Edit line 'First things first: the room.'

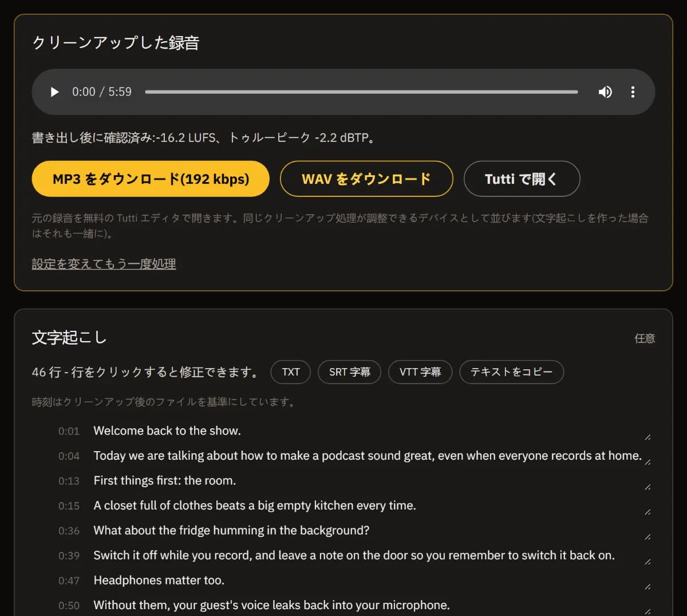(373, 481)
